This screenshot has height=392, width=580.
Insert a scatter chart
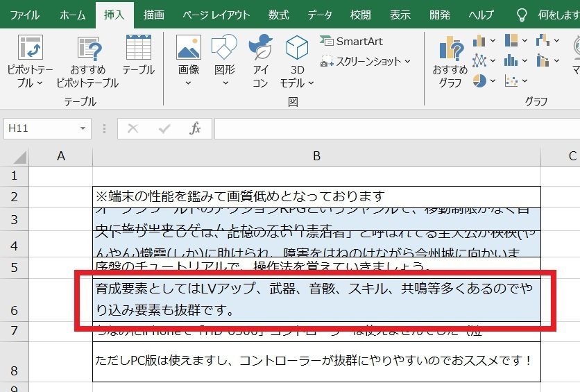[x=511, y=80]
